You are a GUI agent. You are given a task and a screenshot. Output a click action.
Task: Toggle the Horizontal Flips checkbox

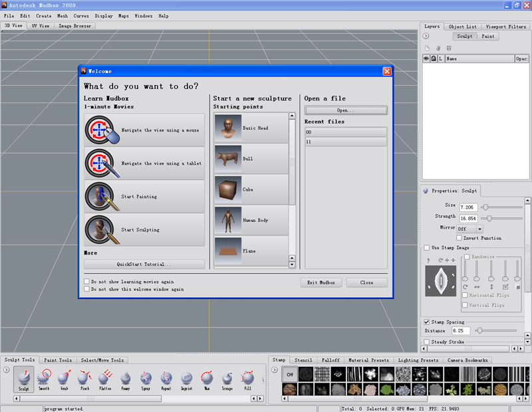tap(465, 295)
